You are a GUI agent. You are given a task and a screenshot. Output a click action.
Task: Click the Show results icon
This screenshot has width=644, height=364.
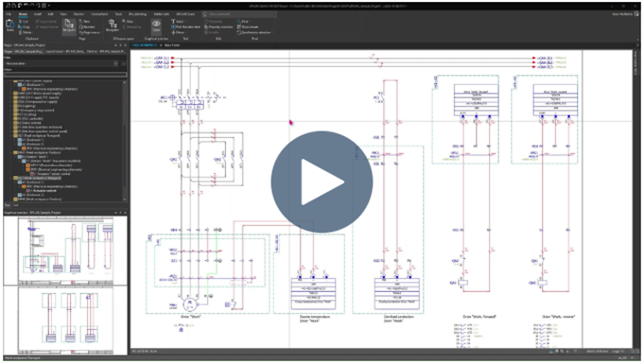[x=248, y=26]
